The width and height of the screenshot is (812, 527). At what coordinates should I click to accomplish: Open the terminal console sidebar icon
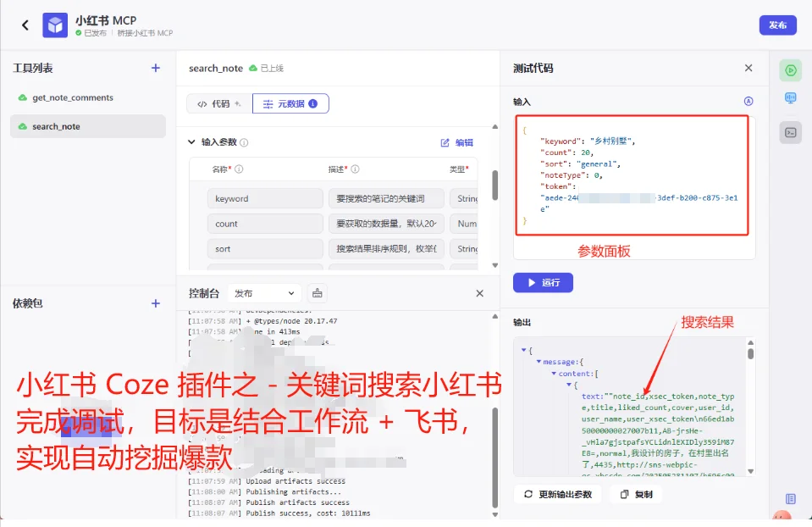click(791, 133)
